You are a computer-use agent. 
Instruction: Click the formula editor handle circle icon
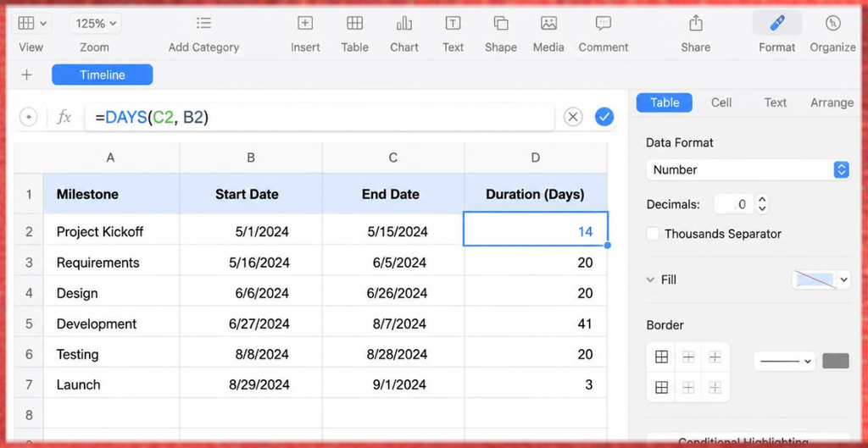pos(28,117)
